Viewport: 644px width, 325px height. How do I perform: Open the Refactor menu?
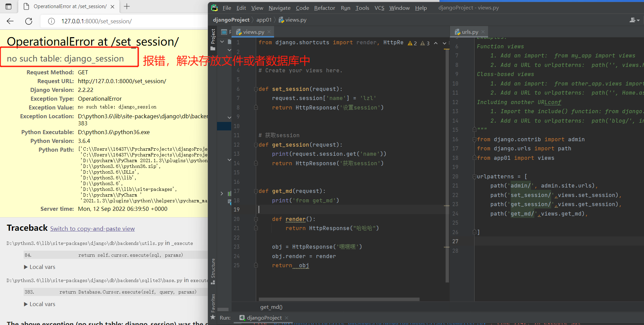coord(324,8)
